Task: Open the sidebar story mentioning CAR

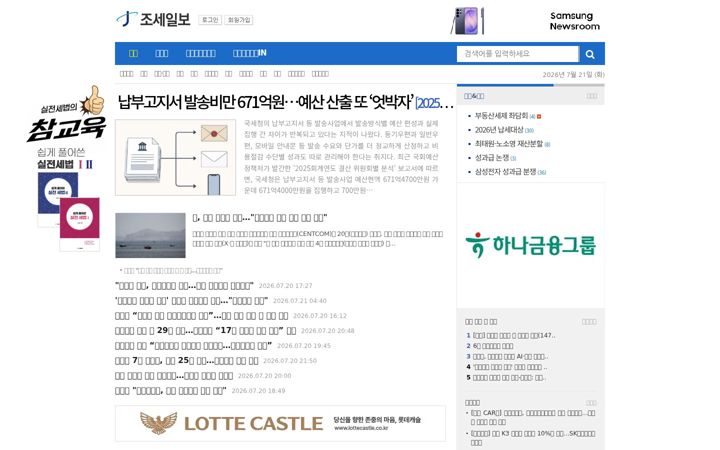Action: (x=533, y=417)
